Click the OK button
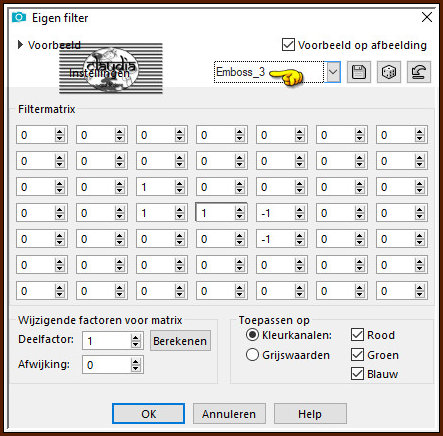 (x=148, y=414)
